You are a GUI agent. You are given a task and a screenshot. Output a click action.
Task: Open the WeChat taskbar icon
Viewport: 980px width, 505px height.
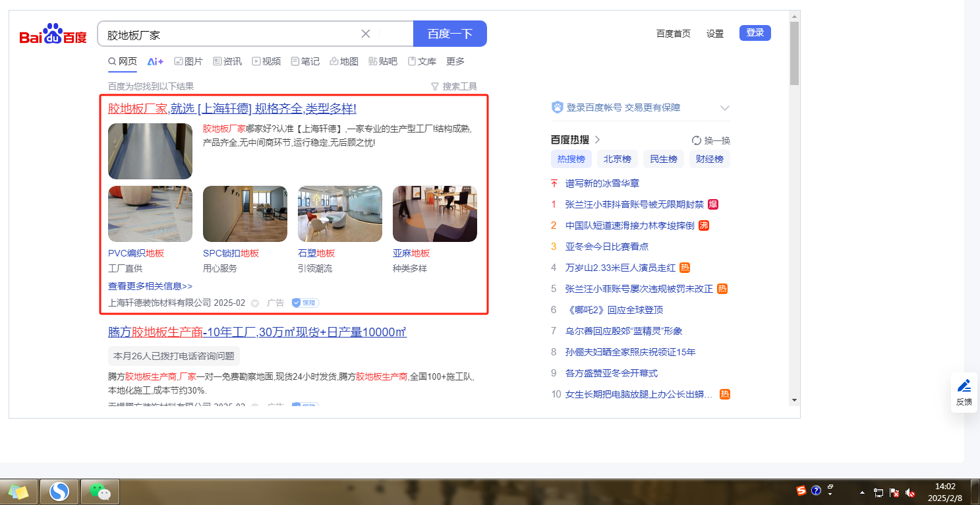click(100, 491)
